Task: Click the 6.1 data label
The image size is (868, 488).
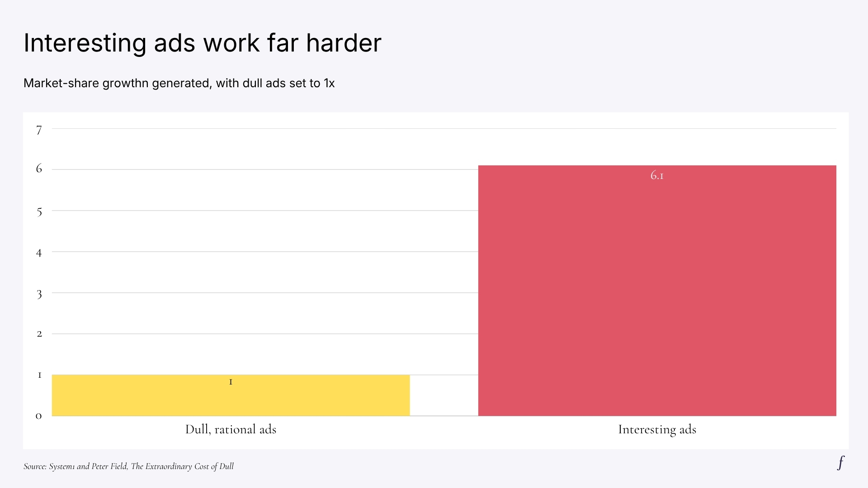Action: coord(657,175)
